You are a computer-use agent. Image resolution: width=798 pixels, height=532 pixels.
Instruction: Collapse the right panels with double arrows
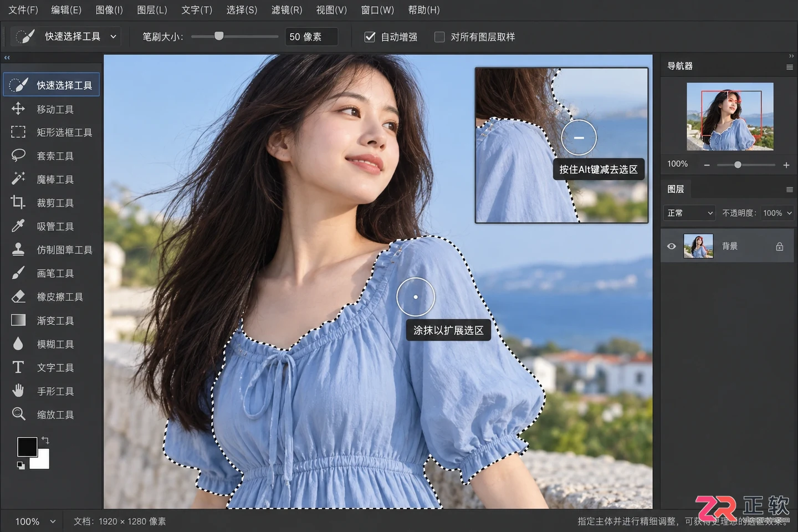pos(791,56)
